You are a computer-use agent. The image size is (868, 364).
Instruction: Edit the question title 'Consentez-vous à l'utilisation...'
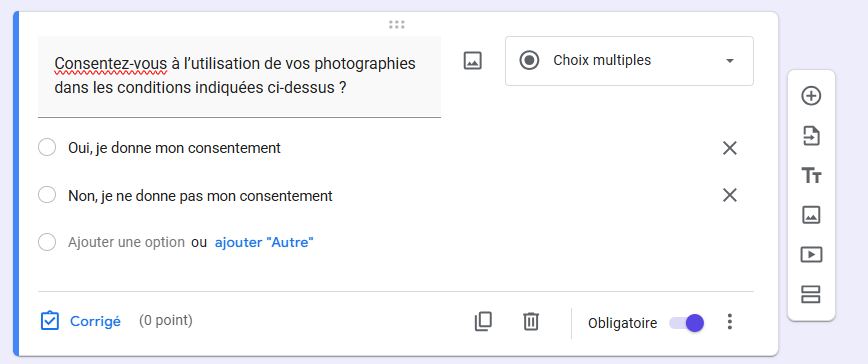tap(239, 76)
